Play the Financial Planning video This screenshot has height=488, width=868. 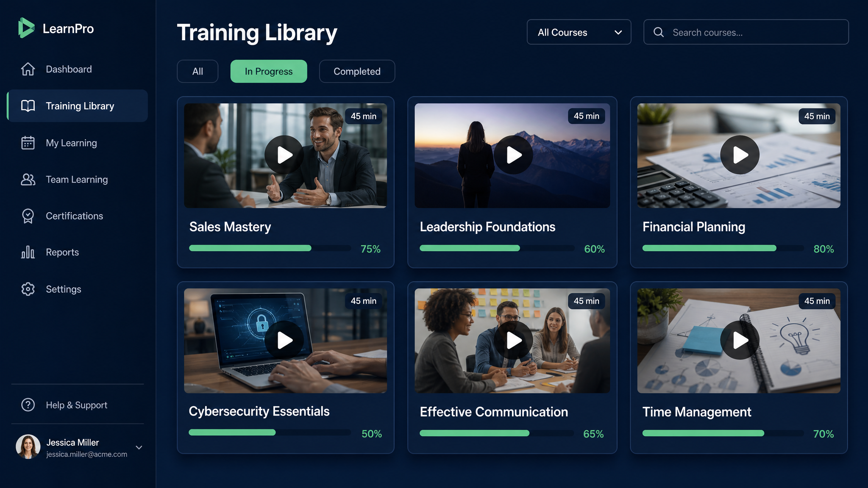click(x=740, y=155)
